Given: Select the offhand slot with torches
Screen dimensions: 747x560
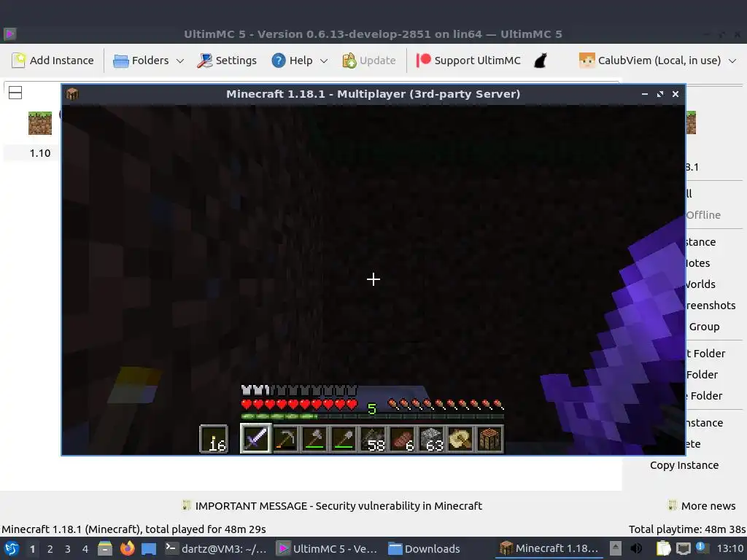Looking at the screenshot, I should [214, 438].
